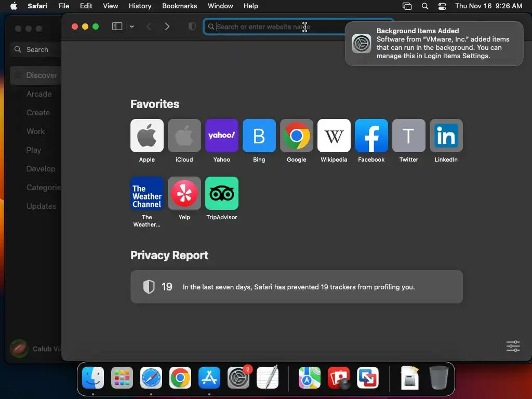
Task: Open Finder from the Dock
Action: pos(93,378)
